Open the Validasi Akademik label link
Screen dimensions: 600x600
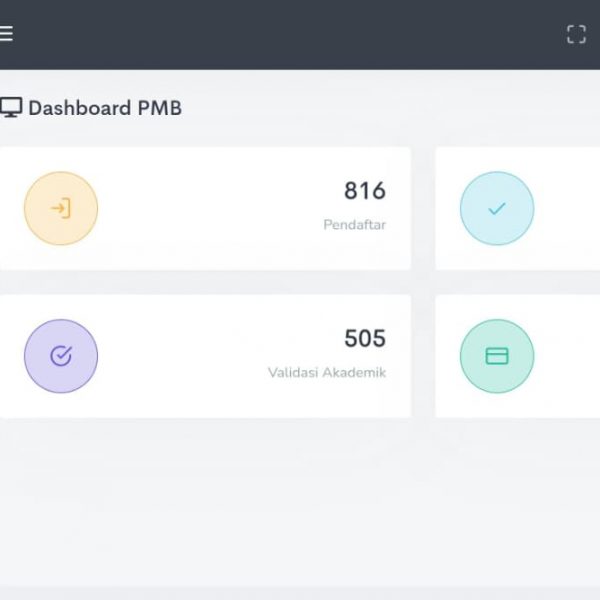pos(326,373)
